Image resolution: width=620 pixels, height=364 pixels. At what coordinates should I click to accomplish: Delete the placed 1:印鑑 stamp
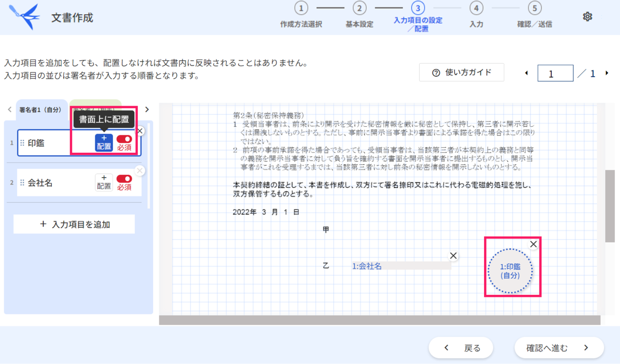(x=533, y=244)
